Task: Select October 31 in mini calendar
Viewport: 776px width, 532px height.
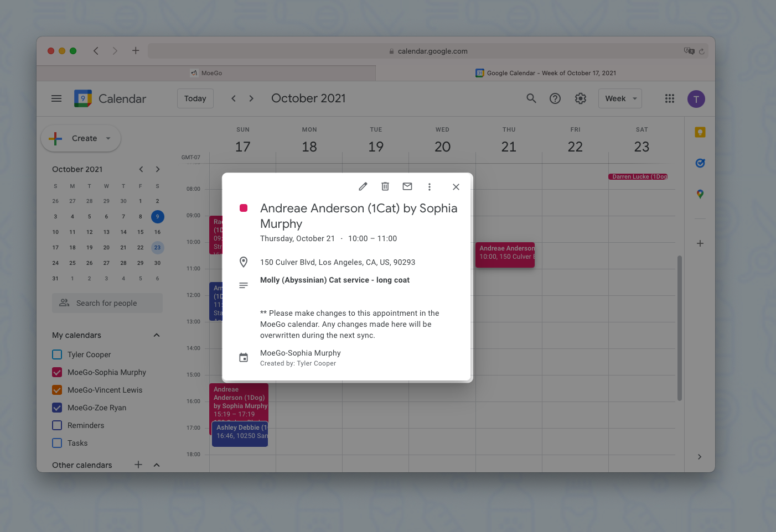Action: [55, 279]
